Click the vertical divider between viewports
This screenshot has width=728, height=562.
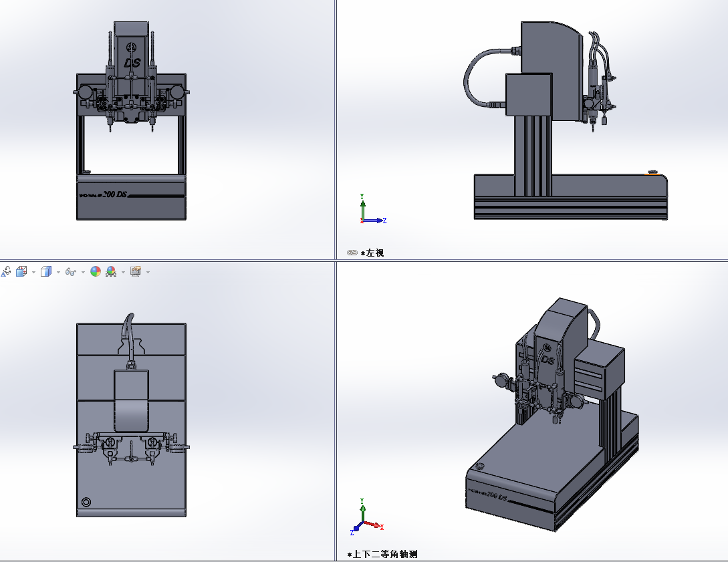[336, 134]
